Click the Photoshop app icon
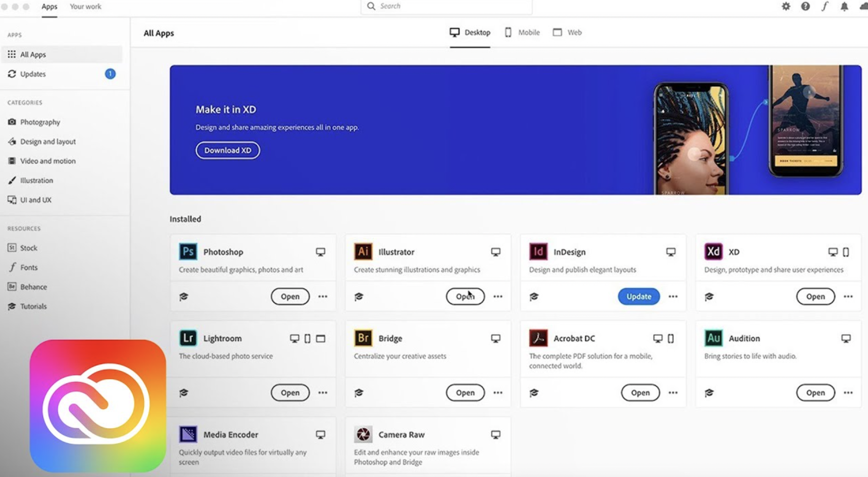Screen dimensions: 868x477 pos(188,251)
